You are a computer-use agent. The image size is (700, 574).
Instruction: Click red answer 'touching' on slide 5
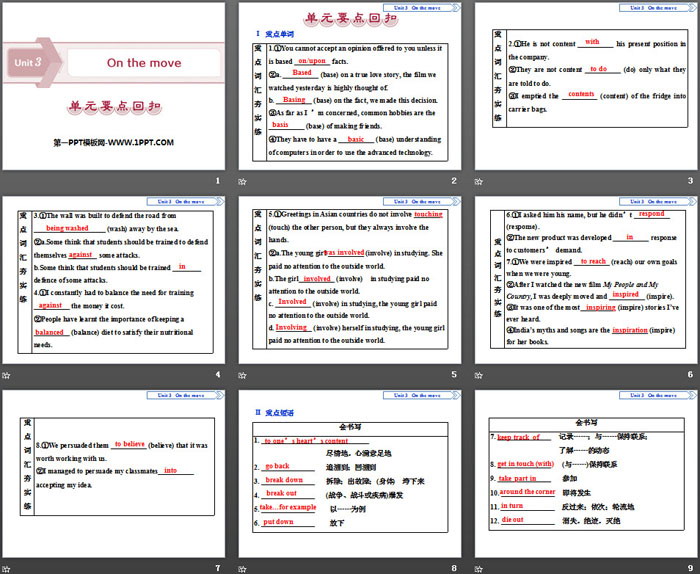pyautogui.click(x=428, y=214)
